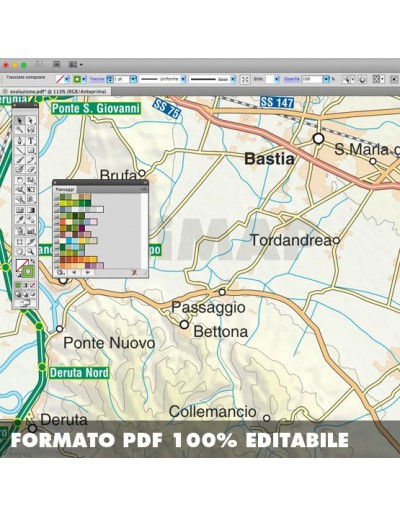Image resolution: width=400 pixels, height=517 pixels.
Task: Select the Type tool
Action: 30,140
